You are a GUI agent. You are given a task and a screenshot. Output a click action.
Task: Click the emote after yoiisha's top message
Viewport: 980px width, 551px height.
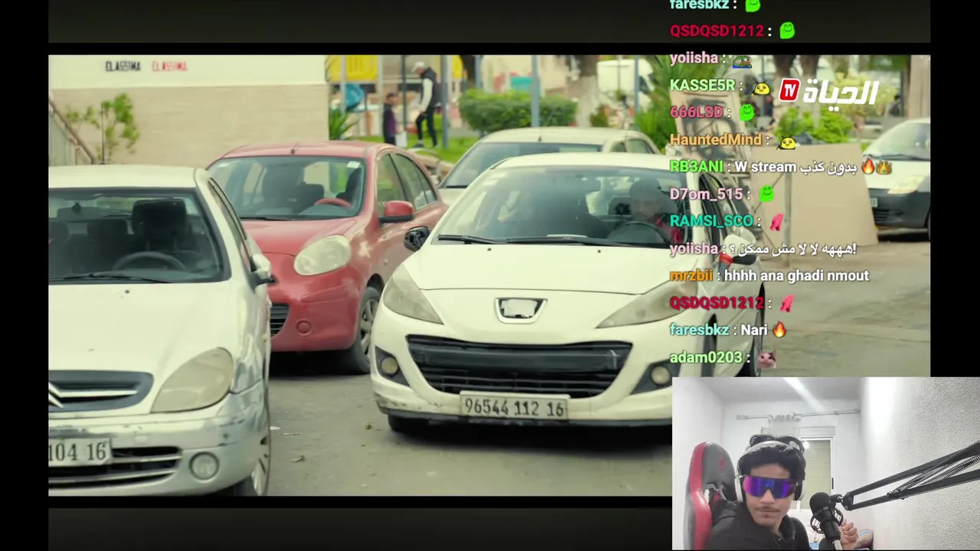coord(742,60)
